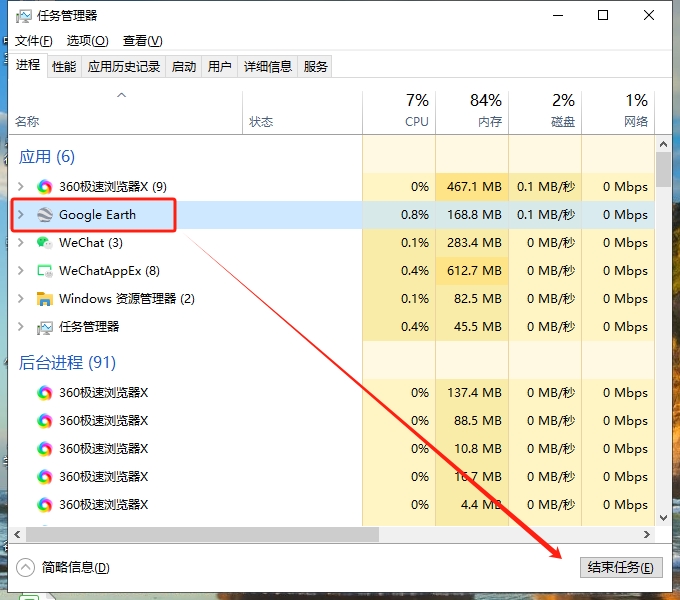Screen dimensions: 680x600
Task: Expand the WeChat (3) process group
Action: (20, 242)
